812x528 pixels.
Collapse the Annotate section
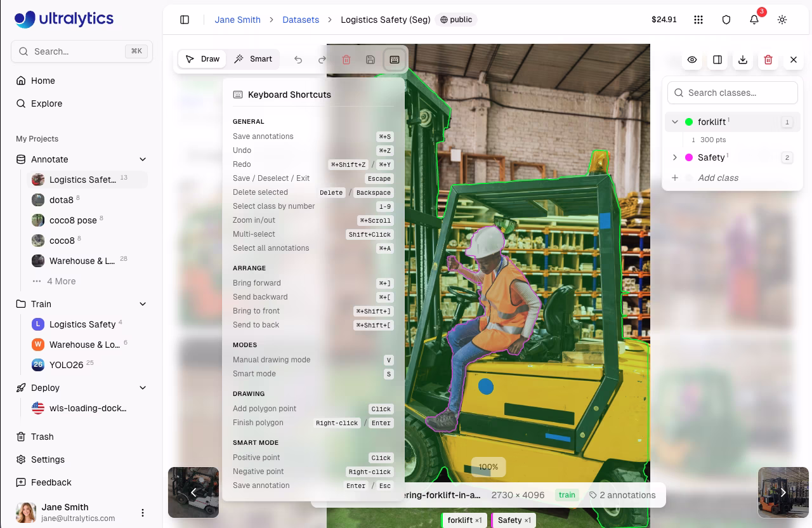tap(143, 159)
